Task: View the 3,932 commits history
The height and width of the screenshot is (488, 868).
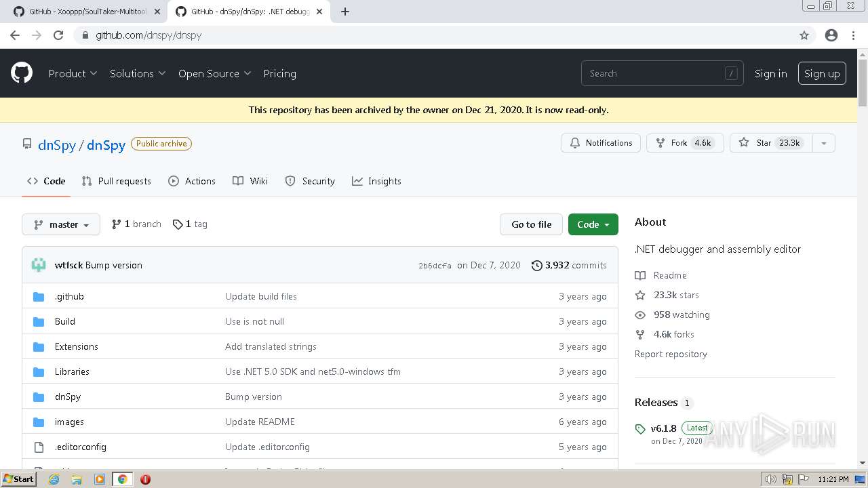Action: (569, 265)
